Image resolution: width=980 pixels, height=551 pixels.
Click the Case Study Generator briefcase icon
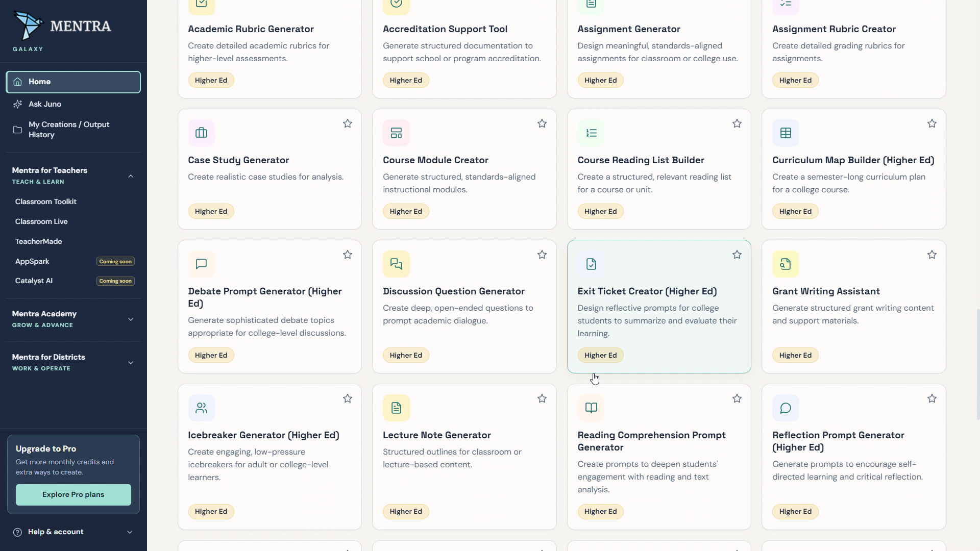(201, 133)
